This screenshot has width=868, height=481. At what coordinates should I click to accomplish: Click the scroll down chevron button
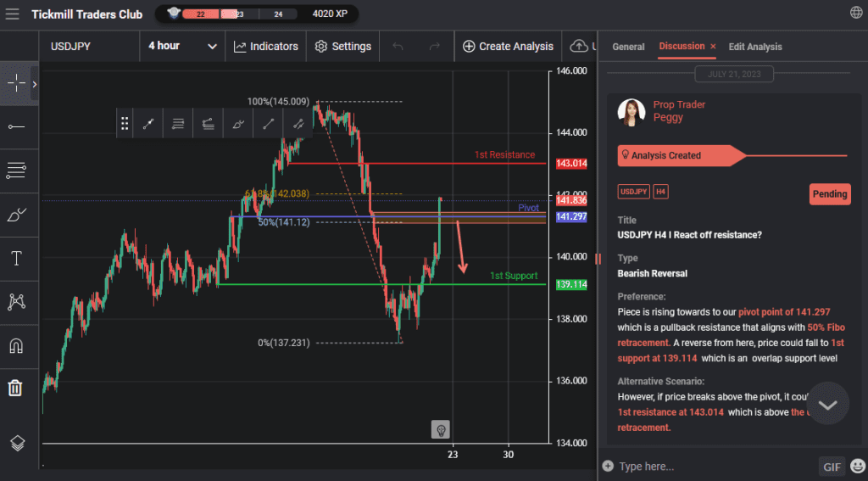point(827,404)
